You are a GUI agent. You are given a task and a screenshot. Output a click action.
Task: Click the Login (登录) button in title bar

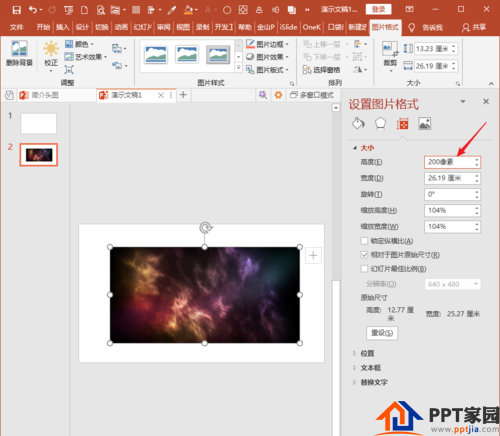point(378,9)
